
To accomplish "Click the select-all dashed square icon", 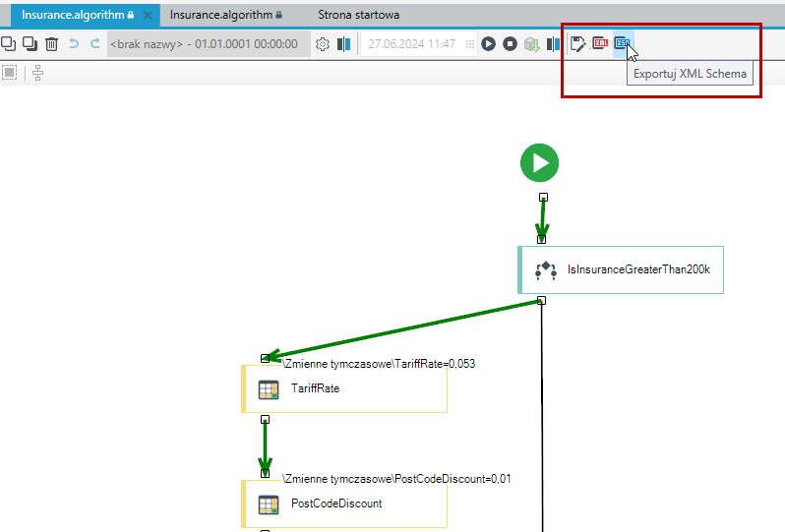I will [10, 73].
